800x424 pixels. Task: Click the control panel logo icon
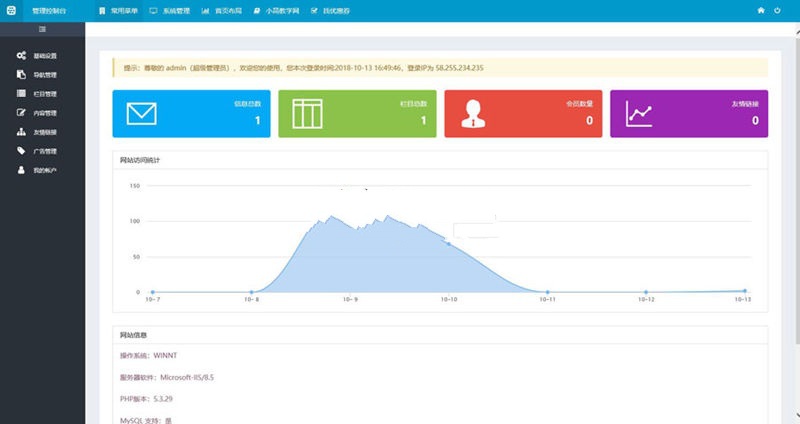pyautogui.click(x=12, y=10)
